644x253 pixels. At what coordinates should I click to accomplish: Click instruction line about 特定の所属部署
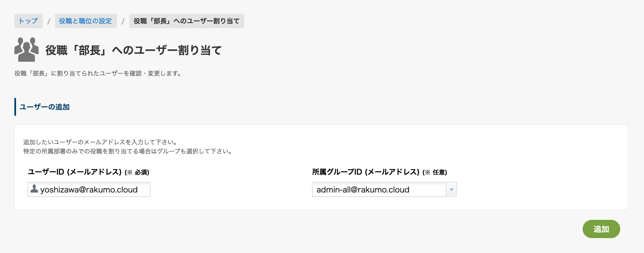(128, 151)
